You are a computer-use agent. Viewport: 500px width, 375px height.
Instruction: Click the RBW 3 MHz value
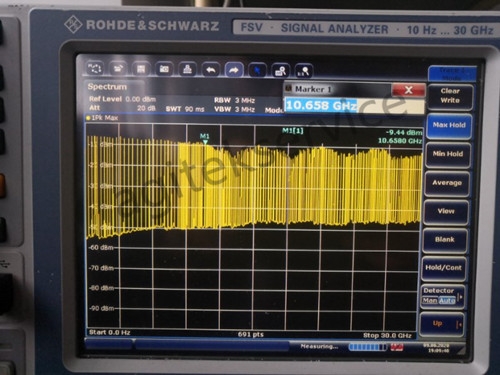[234, 100]
